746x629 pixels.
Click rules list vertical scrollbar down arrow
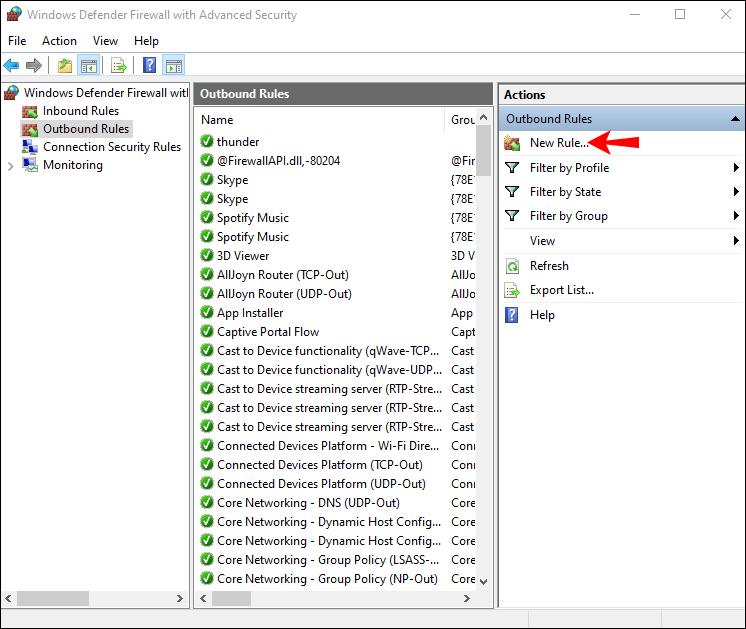(484, 581)
